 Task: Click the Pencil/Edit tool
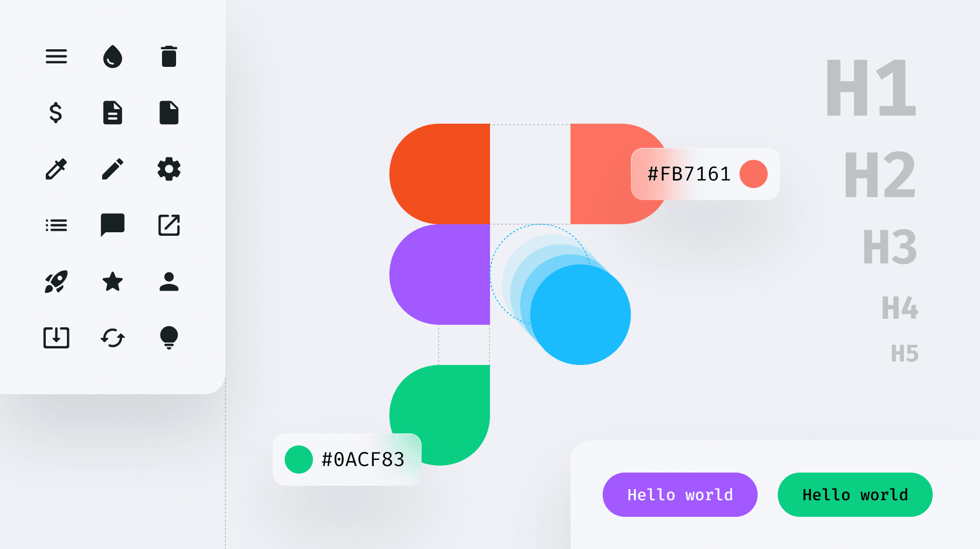click(111, 169)
